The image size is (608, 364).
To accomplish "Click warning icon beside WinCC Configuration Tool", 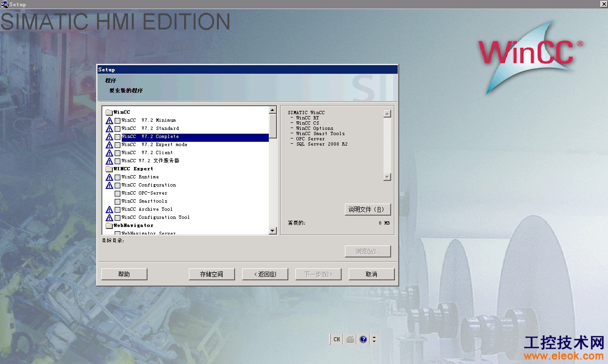I will click(x=109, y=217).
